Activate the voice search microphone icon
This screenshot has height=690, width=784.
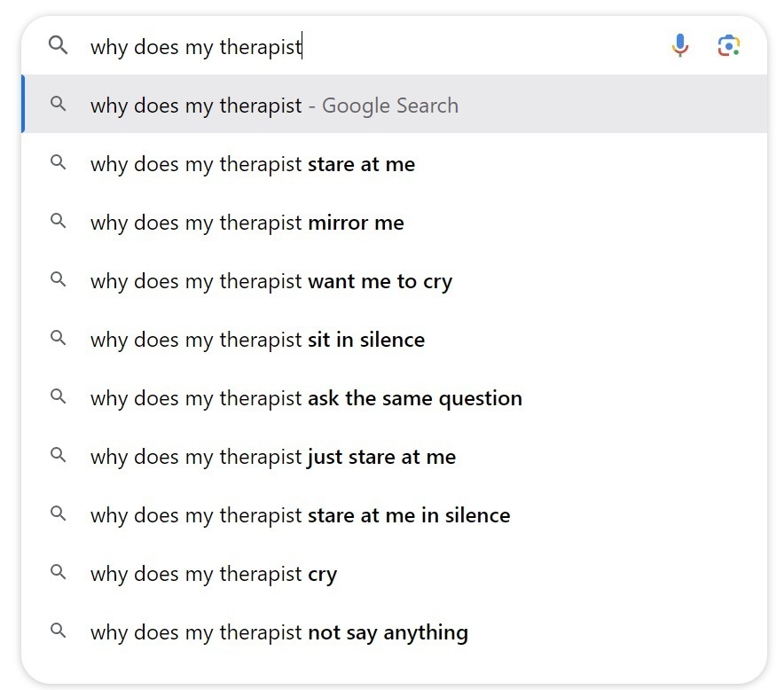pyautogui.click(x=679, y=45)
